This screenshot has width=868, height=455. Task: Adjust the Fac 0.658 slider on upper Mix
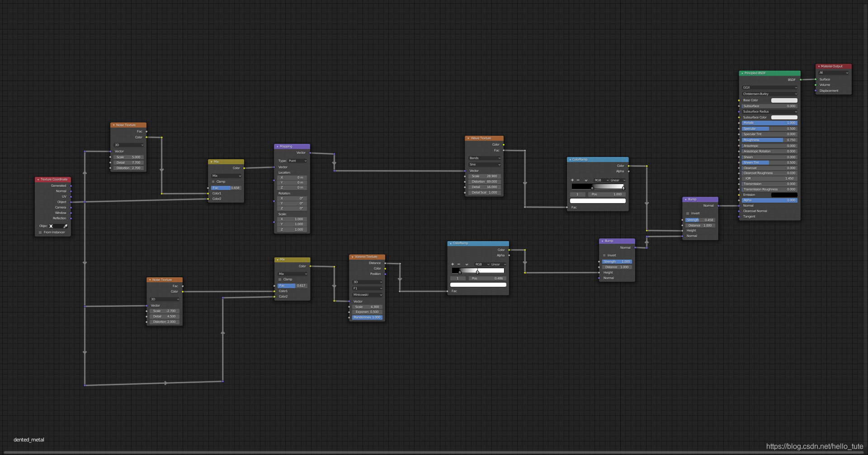click(x=226, y=188)
